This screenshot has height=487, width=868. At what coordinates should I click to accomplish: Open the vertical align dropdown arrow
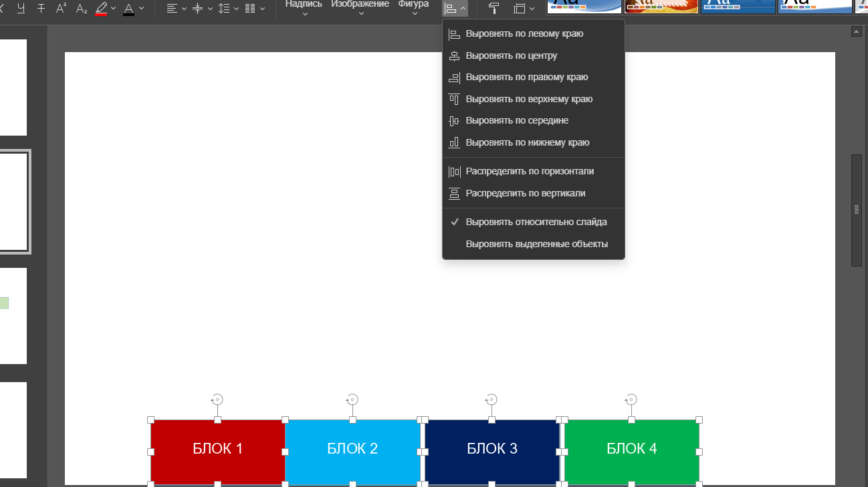tap(210, 9)
